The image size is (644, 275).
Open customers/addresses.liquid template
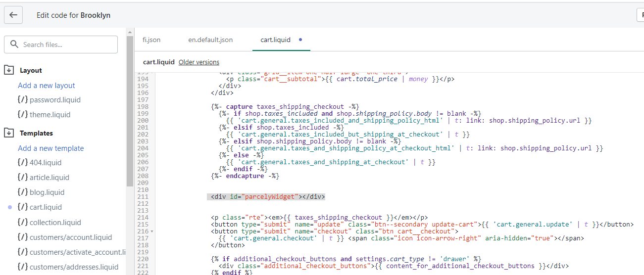tap(74, 267)
